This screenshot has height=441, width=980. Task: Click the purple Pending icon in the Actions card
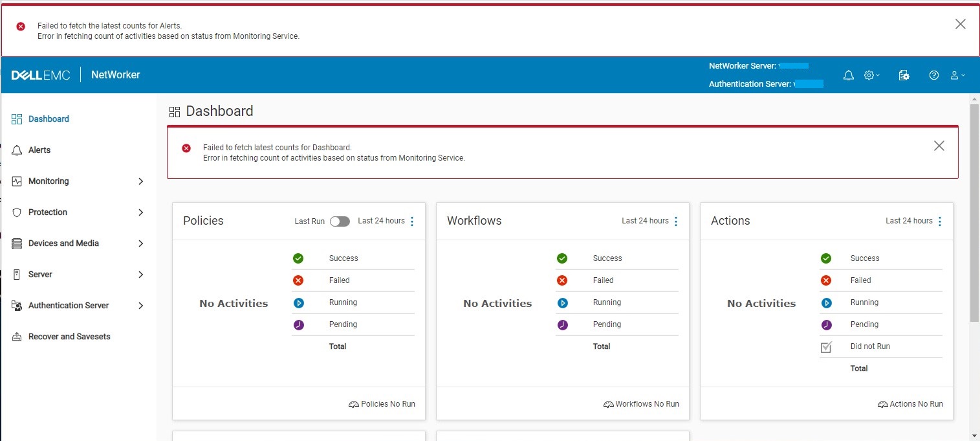(826, 324)
